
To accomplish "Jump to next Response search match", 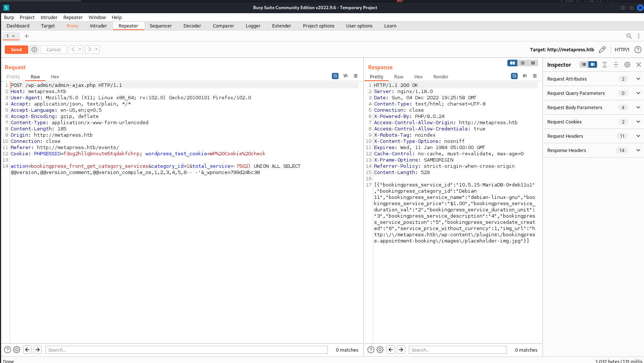I will 401,350.
